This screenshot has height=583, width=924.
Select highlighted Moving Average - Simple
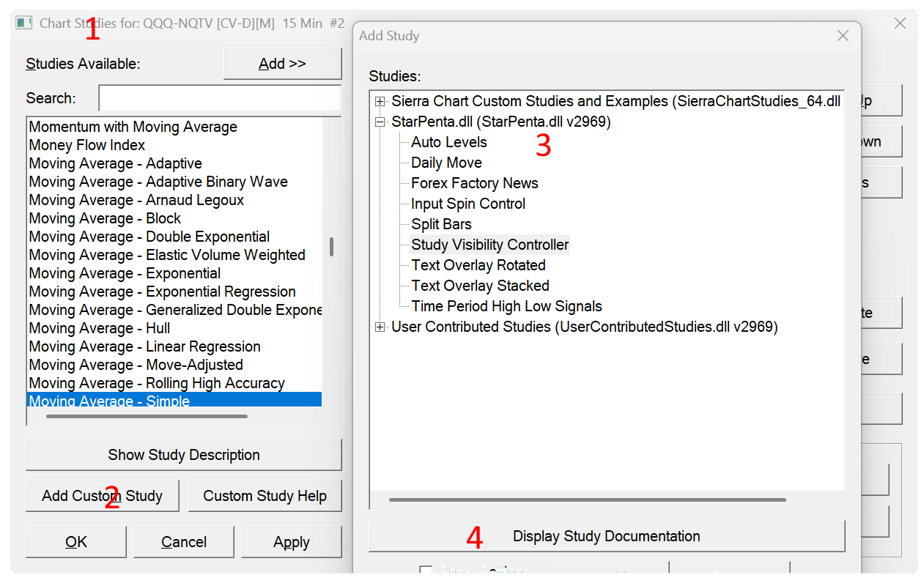pos(174,400)
